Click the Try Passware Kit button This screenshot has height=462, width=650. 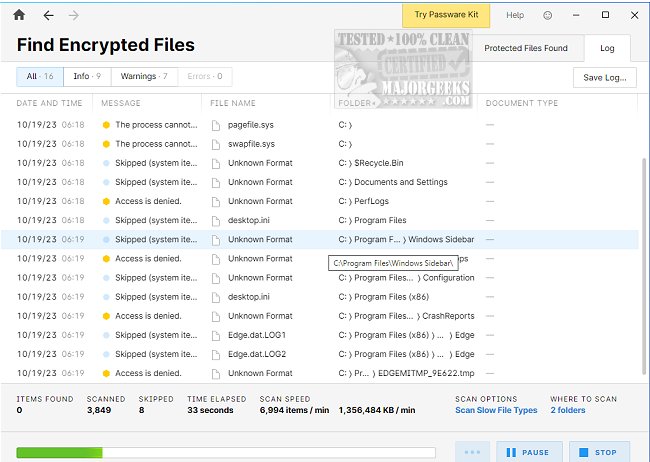446,15
